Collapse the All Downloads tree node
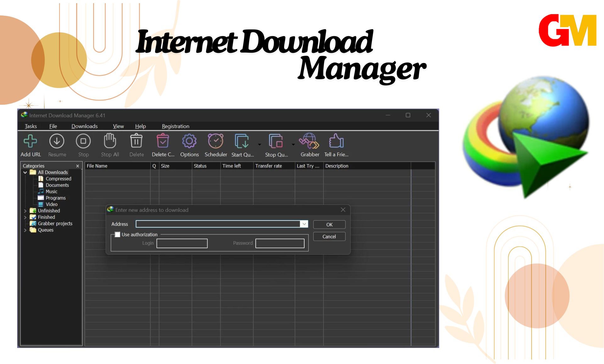Viewport: 604px width, 364px height. [25, 172]
